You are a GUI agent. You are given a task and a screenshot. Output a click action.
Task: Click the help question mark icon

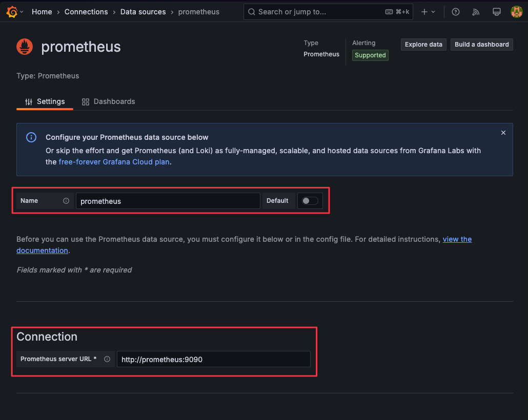(x=455, y=12)
